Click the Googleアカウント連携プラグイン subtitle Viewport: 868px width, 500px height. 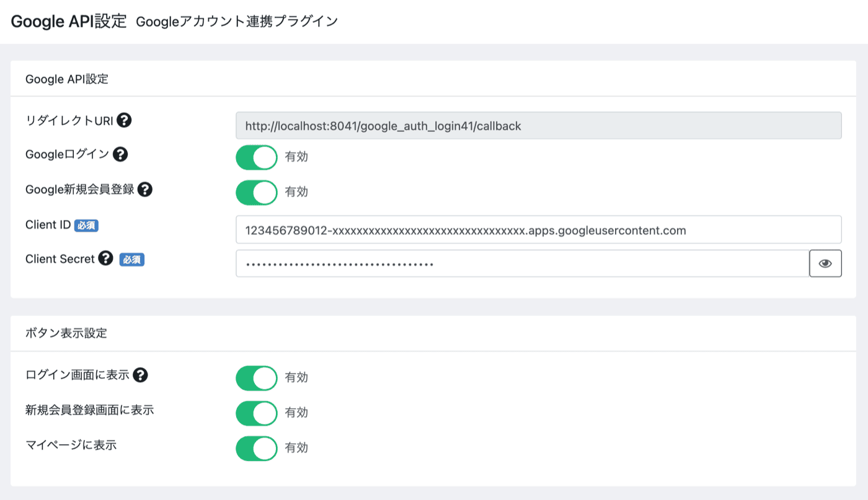[x=237, y=22]
